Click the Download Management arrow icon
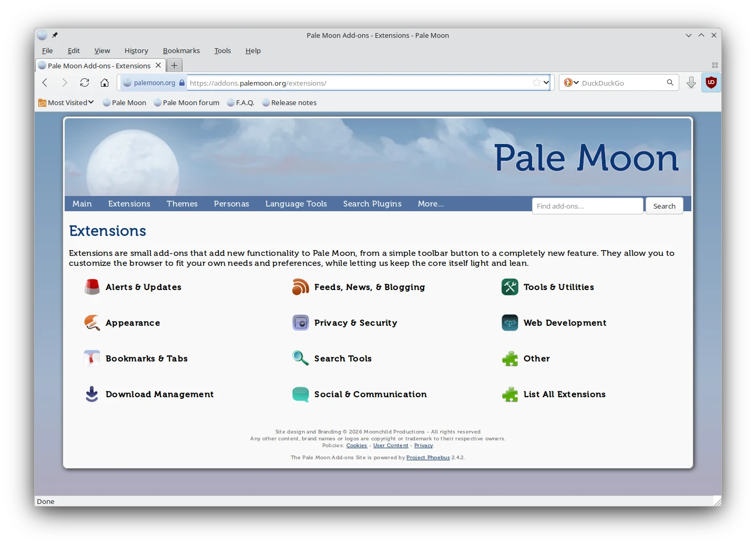The image size is (756, 547). (x=92, y=394)
